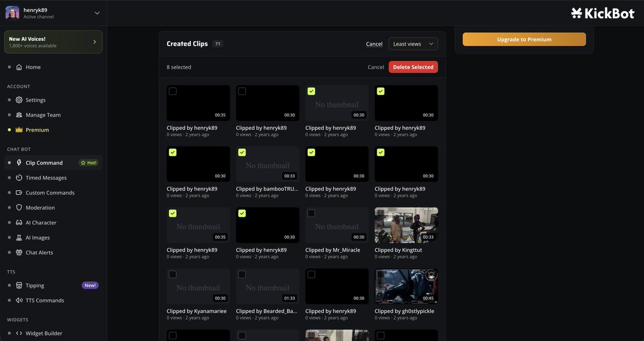Click the 00:45 duration badge
The width and height of the screenshot is (644, 341).
428,298
